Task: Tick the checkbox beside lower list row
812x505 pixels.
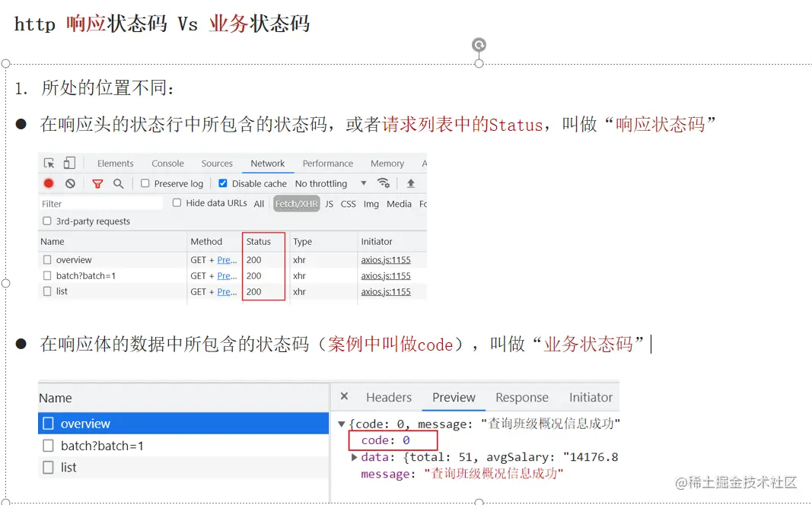Action: click(x=48, y=468)
